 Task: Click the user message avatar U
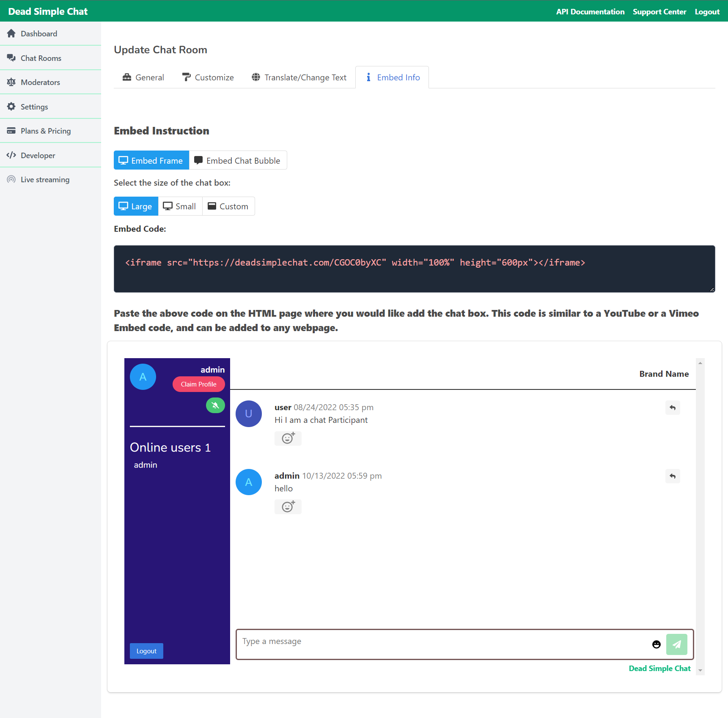249,414
